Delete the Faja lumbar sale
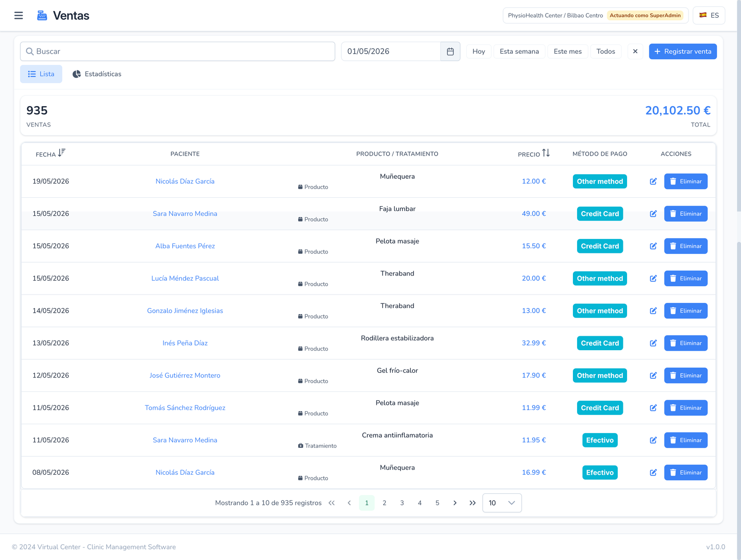Screen dimensions: 741x560 click(685, 214)
